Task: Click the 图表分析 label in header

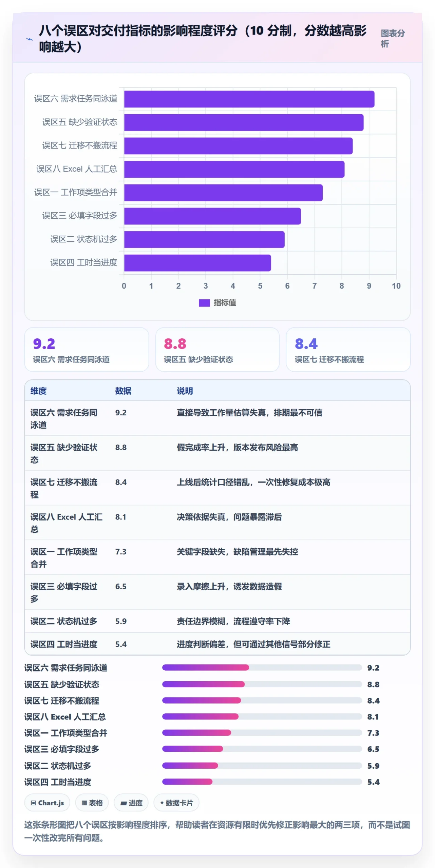Action: tap(393, 38)
